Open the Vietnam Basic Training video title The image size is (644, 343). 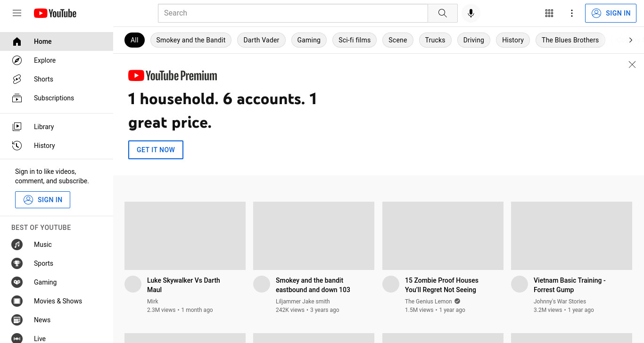coord(570,285)
